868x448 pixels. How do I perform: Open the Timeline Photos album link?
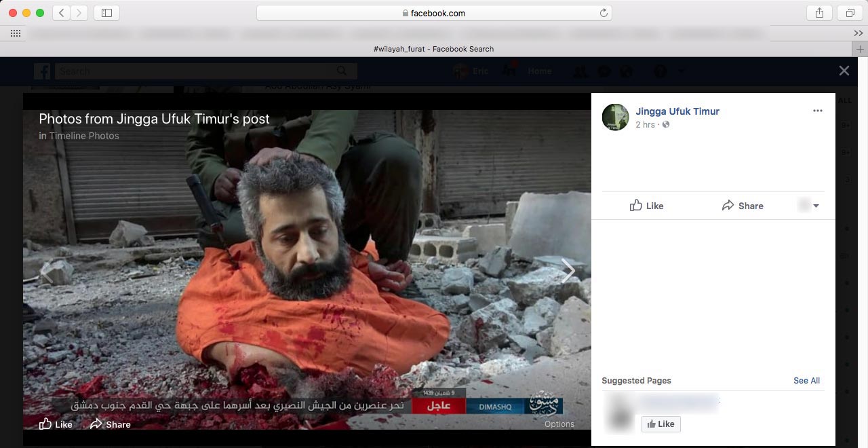click(x=83, y=136)
